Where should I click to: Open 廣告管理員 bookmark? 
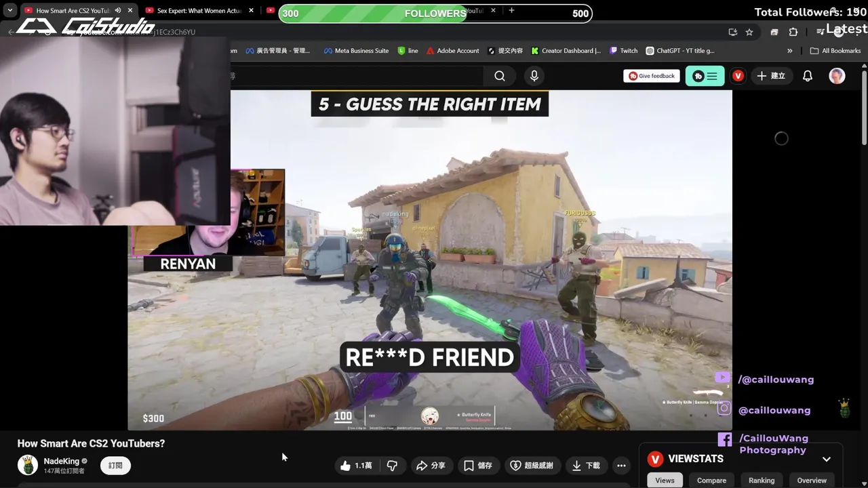277,51
